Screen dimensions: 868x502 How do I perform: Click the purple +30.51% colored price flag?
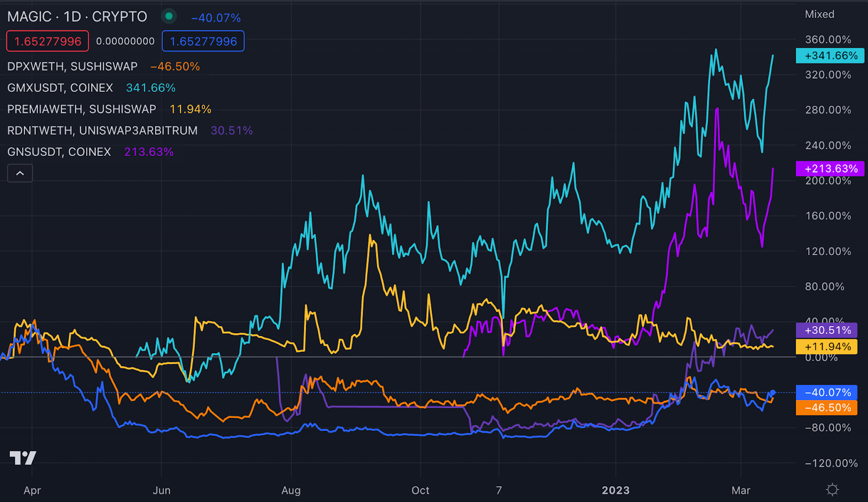click(x=827, y=329)
